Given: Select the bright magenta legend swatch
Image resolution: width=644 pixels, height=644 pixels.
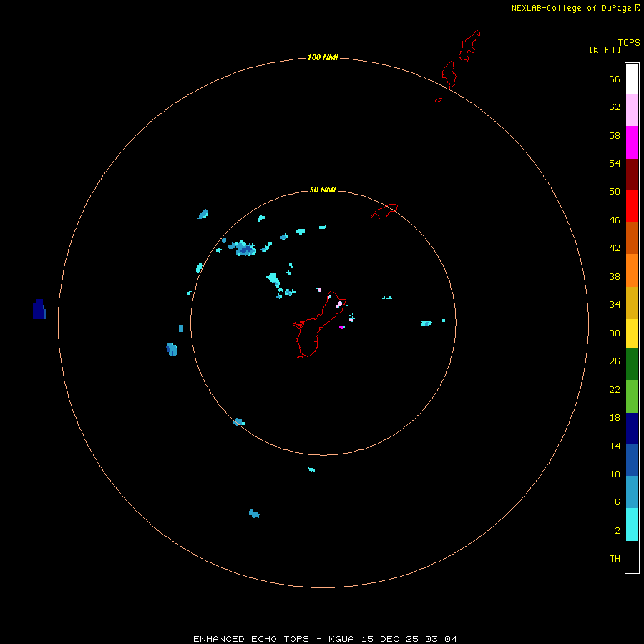Looking at the screenshot, I should pos(632,142).
